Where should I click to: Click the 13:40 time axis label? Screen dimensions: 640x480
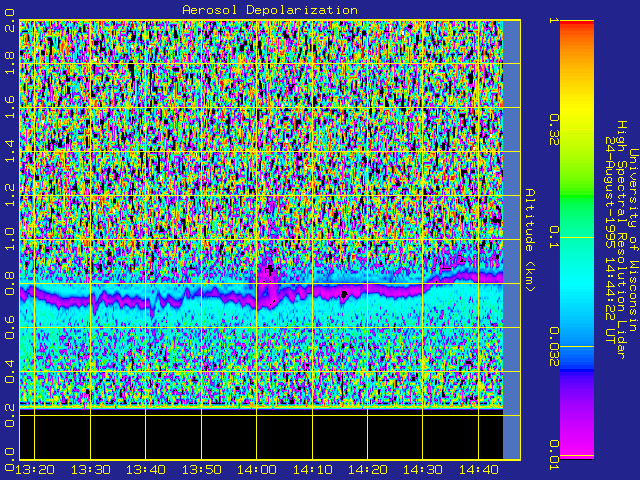(146, 470)
